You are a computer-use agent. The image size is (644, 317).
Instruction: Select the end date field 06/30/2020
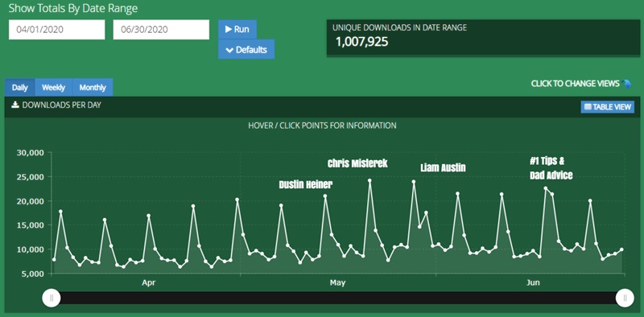point(161,30)
